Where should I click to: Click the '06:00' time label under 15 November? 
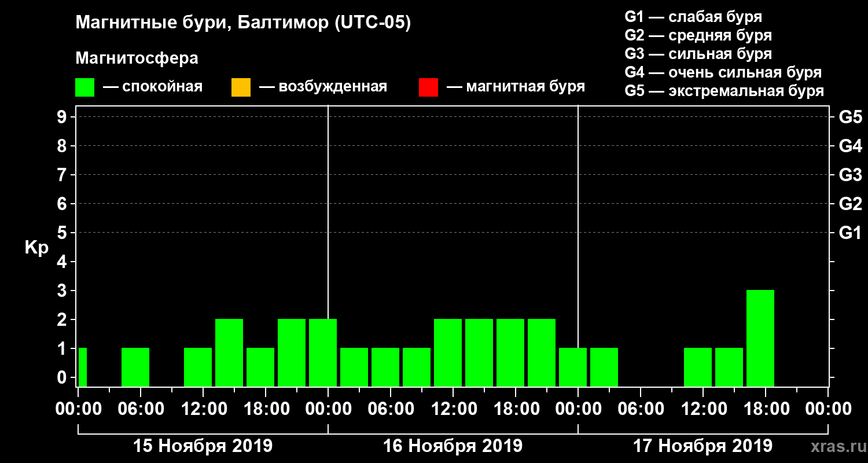click(141, 409)
